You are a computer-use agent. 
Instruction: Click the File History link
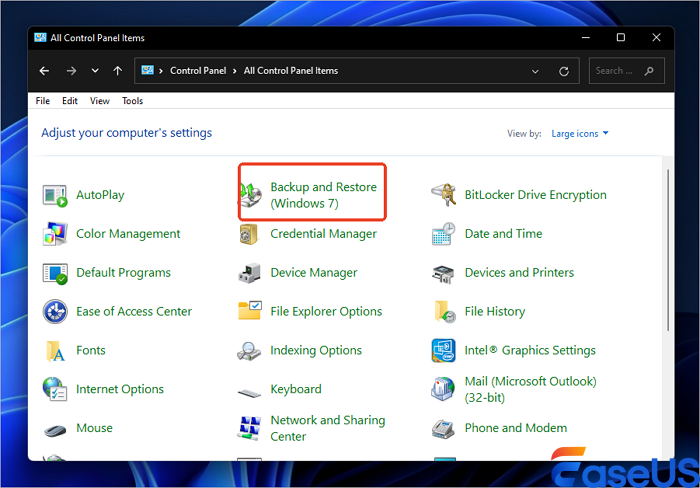(x=494, y=312)
